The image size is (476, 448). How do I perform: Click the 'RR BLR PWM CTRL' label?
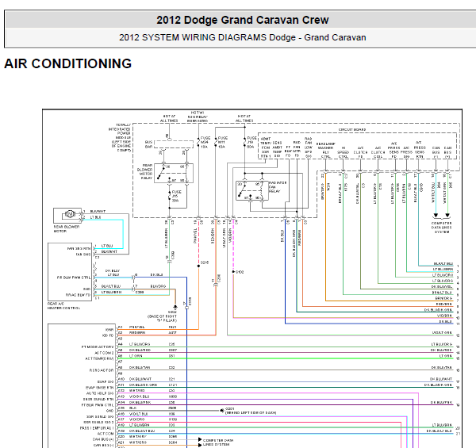coord(74,278)
